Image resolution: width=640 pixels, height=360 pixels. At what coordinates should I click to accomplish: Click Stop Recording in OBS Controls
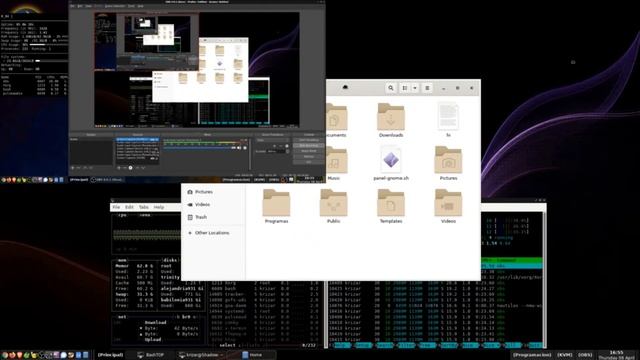pos(309,145)
